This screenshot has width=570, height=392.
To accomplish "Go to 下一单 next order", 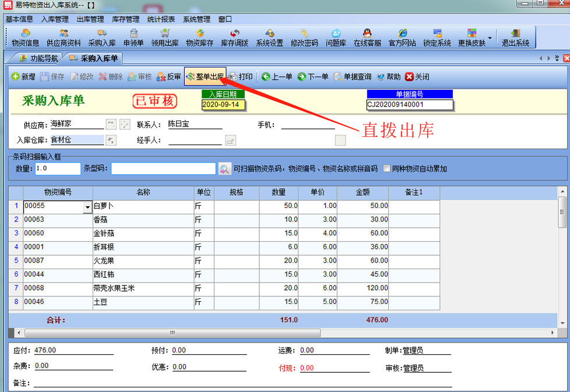I will point(313,77).
